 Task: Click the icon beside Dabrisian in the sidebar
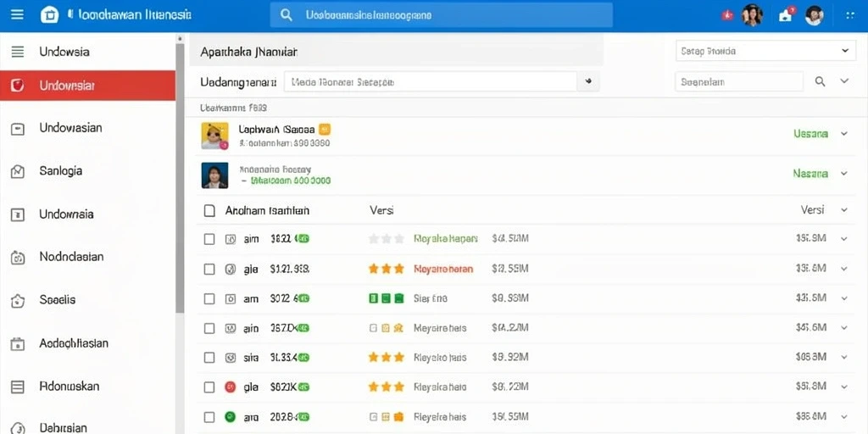18,428
